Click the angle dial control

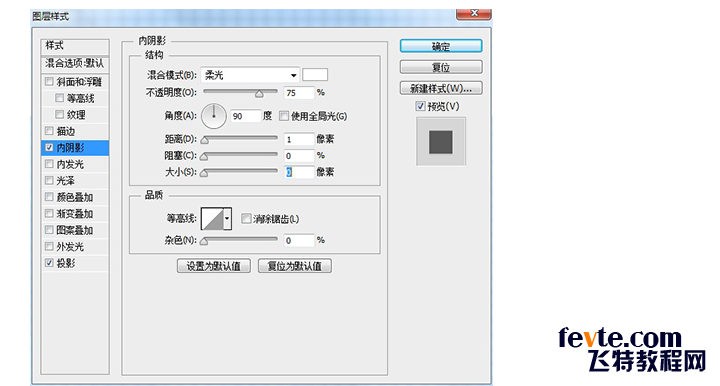coord(214,116)
